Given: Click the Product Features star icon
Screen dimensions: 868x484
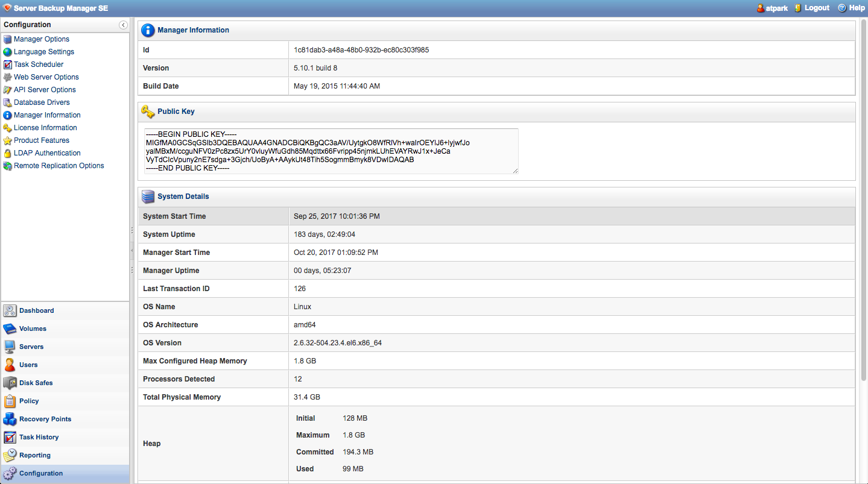Looking at the screenshot, I should (x=7, y=140).
